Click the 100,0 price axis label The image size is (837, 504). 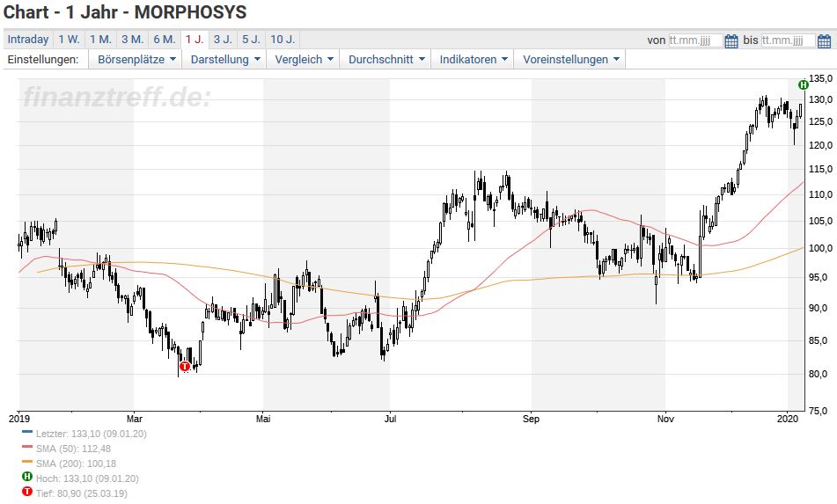click(x=821, y=248)
